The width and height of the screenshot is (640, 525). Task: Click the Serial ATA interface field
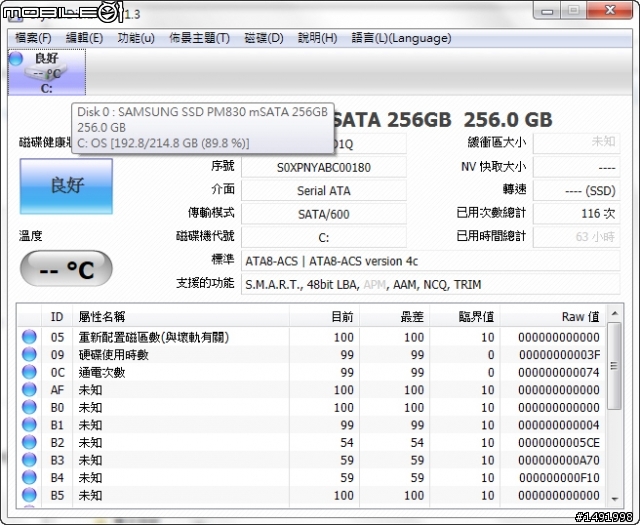coord(324,191)
